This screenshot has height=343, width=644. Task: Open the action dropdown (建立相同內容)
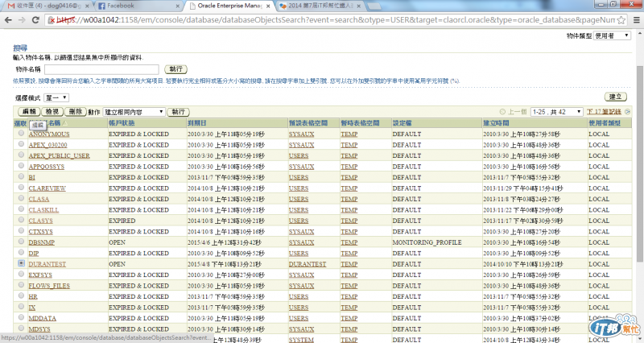[x=134, y=112]
